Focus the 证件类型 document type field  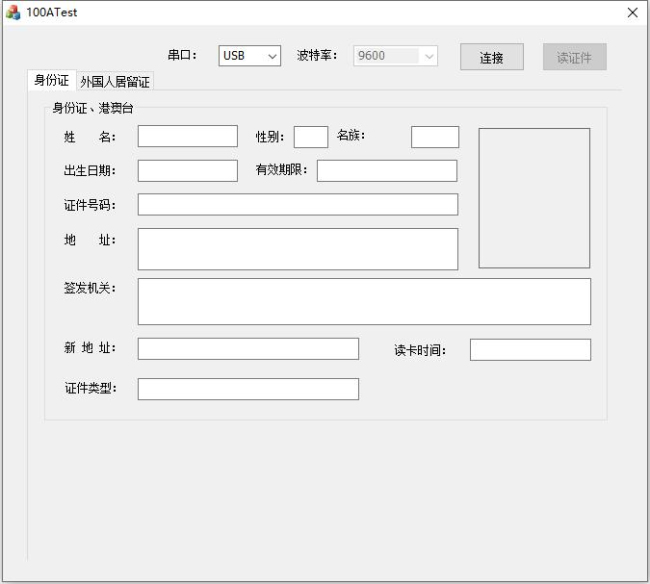[x=247, y=389]
